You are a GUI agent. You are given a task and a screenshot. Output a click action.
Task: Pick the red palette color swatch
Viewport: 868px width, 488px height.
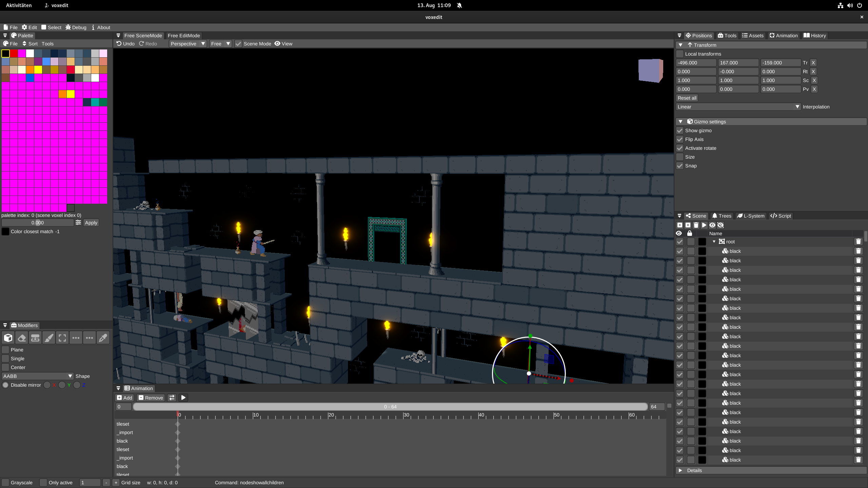tap(14, 53)
